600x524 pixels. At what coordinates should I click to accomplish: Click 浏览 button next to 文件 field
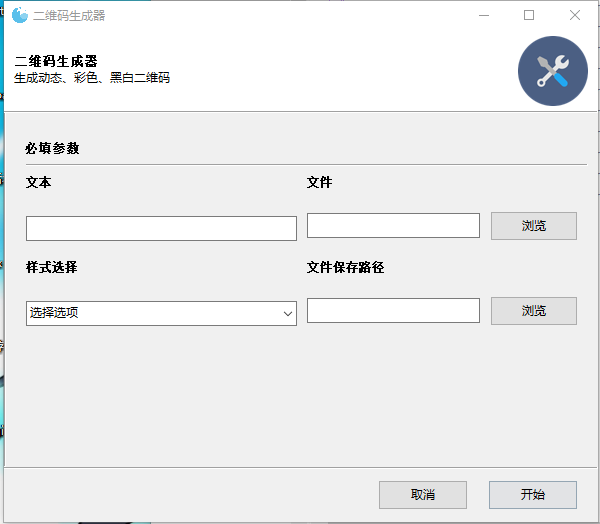pos(533,226)
